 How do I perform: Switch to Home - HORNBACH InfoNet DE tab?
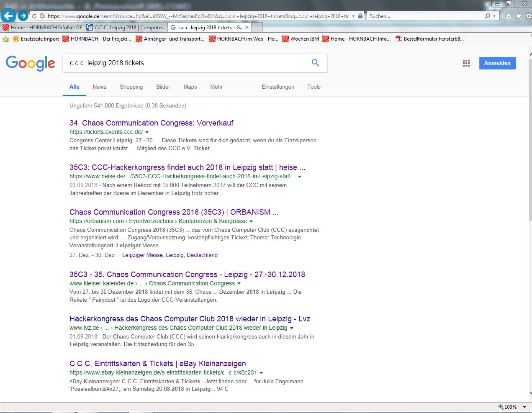[42, 27]
